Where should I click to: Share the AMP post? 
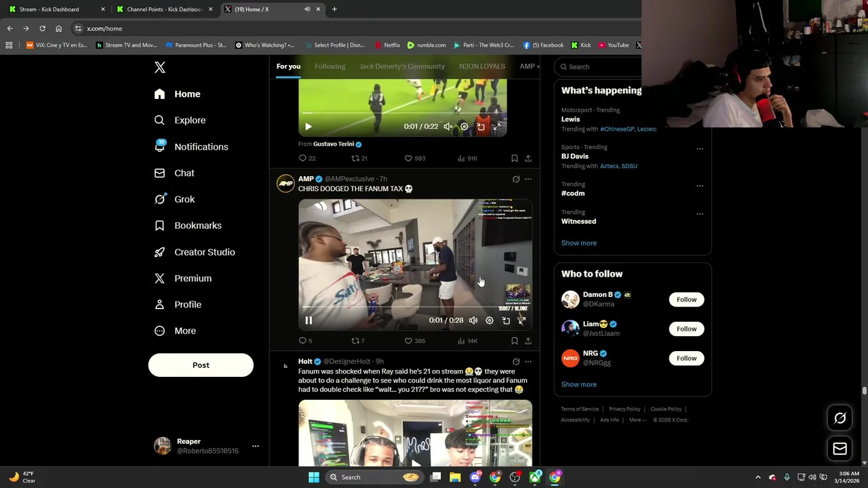click(x=528, y=341)
